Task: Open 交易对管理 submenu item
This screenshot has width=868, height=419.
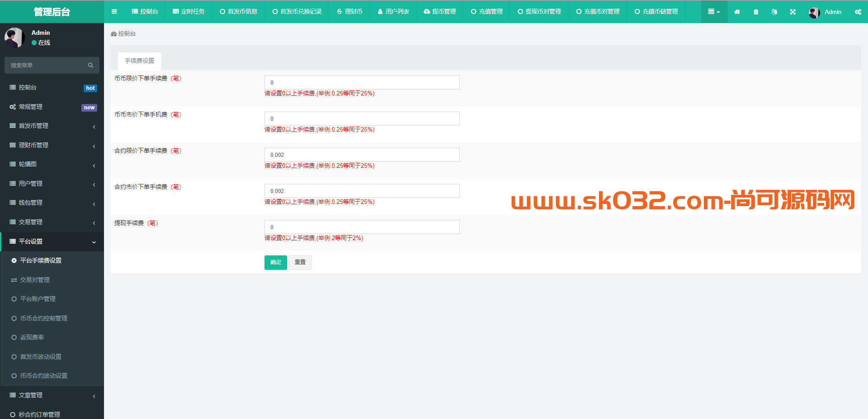Action: 52,280
